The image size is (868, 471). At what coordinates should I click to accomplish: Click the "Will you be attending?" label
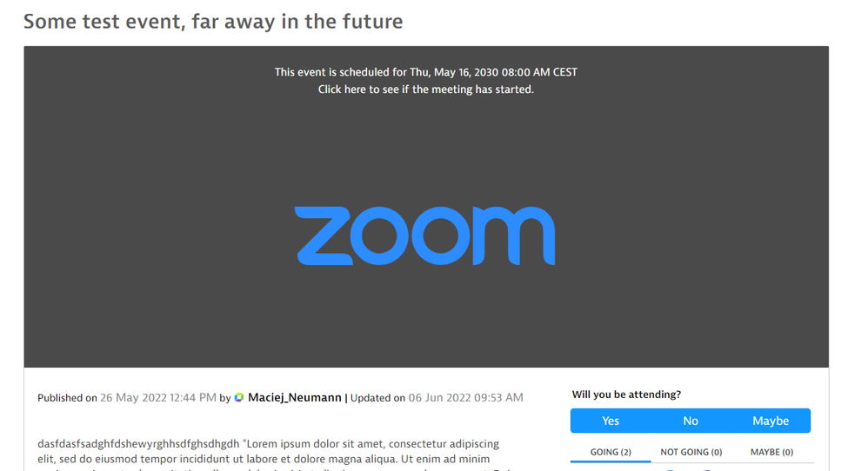pos(626,395)
